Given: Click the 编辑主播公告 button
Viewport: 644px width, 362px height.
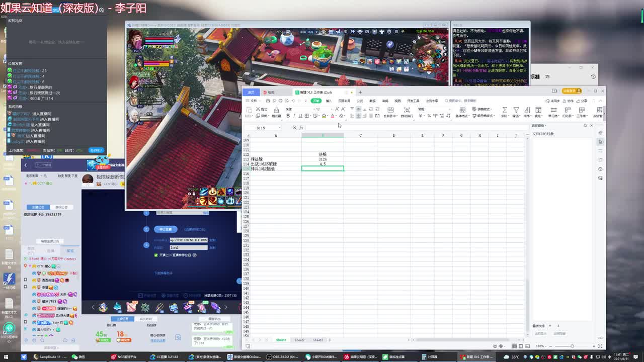Looking at the screenshot, I should pyautogui.click(x=49, y=241).
